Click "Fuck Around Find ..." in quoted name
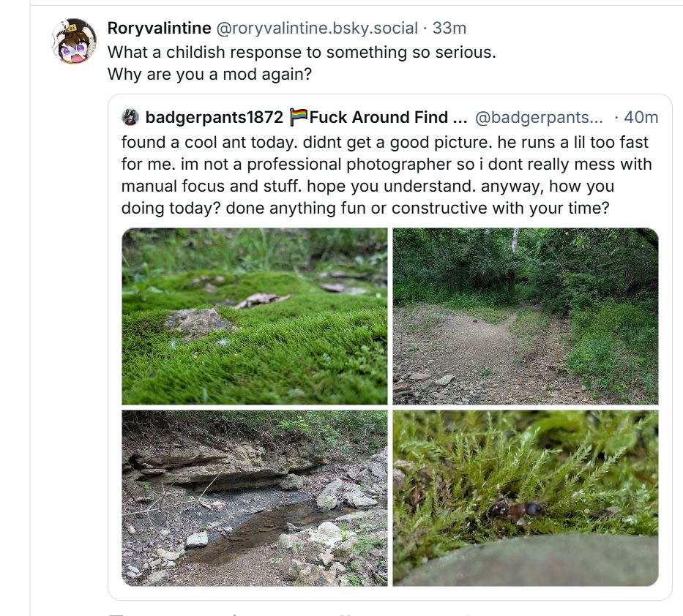683x616 pixels. pos(389,117)
